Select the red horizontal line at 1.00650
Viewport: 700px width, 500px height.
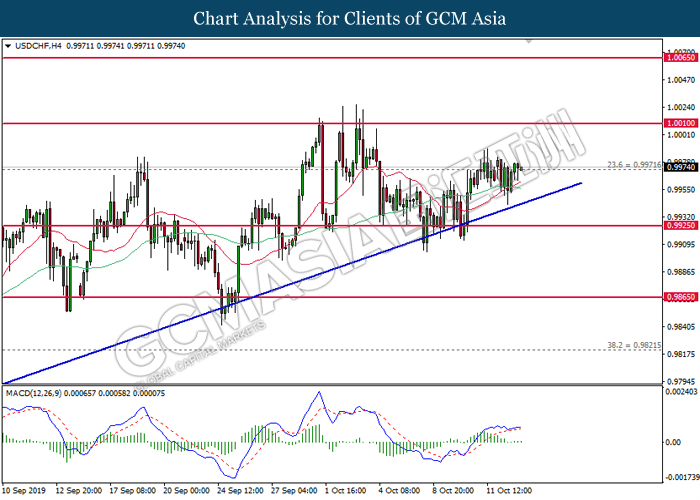coord(300,59)
